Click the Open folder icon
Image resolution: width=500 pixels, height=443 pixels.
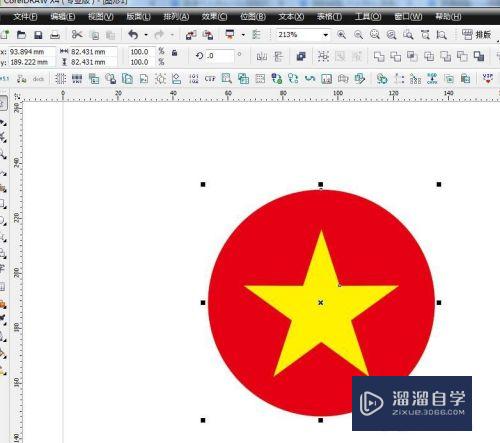21,35
